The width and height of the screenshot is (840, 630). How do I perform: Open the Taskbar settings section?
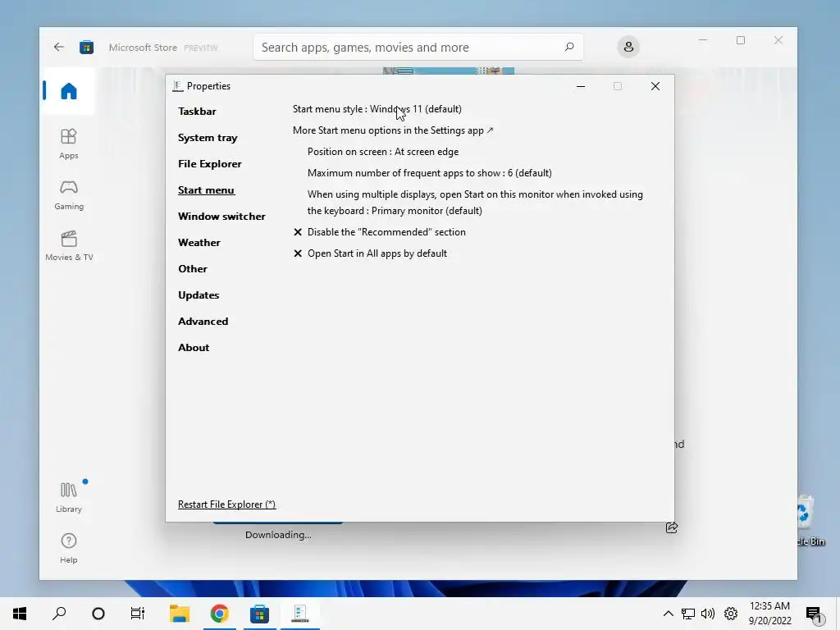(197, 112)
